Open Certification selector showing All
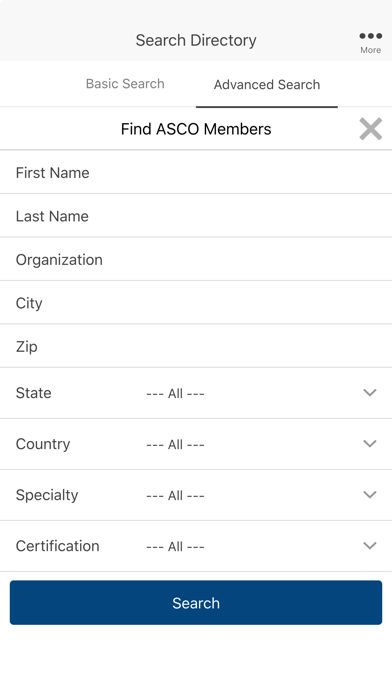This screenshot has height=696, width=392. pos(196,546)
